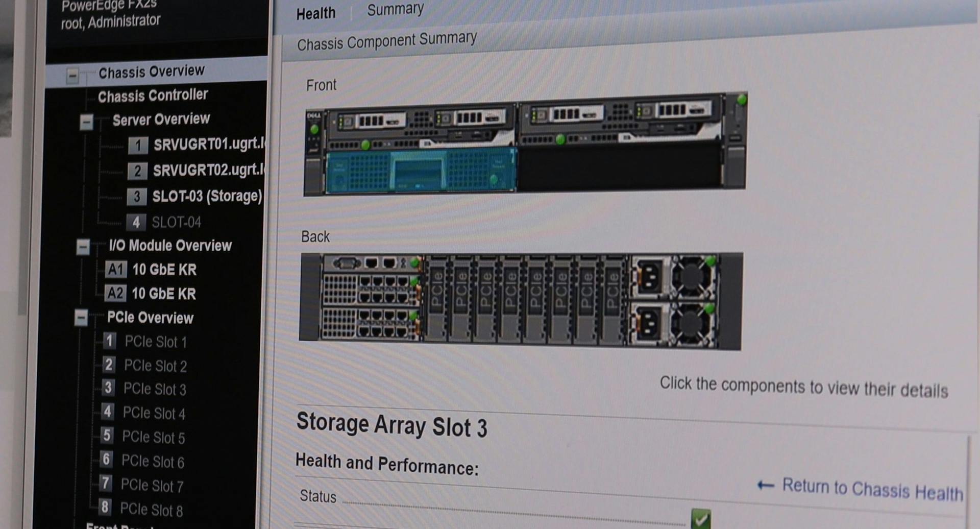Select the A2 10 GbE KR module
980x529 pixels.
(x=163, y=294)
